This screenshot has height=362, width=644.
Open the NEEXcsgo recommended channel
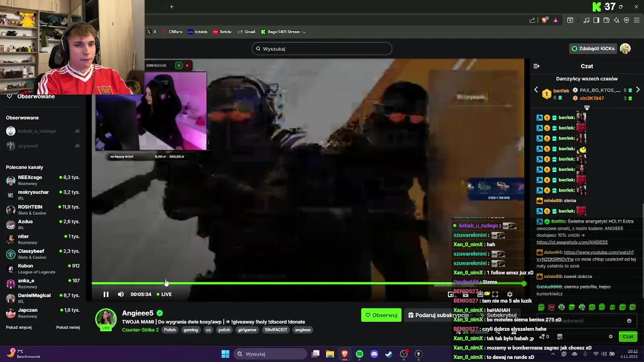(x=43, y=180)
